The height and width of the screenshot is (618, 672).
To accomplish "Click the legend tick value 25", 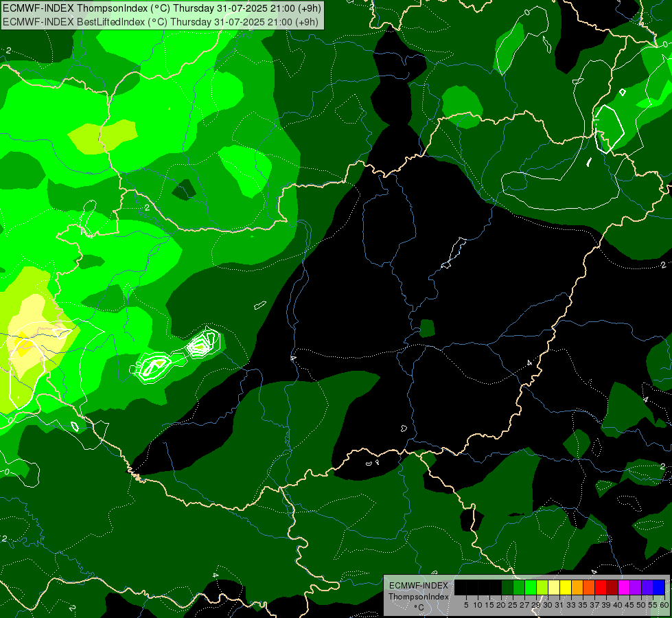I will point(513,605).
